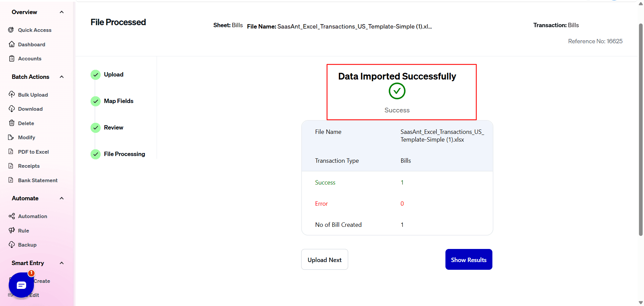Click the Download cloud icon
This screenshot has height=306, width=644.
click(x=11, y=109)
